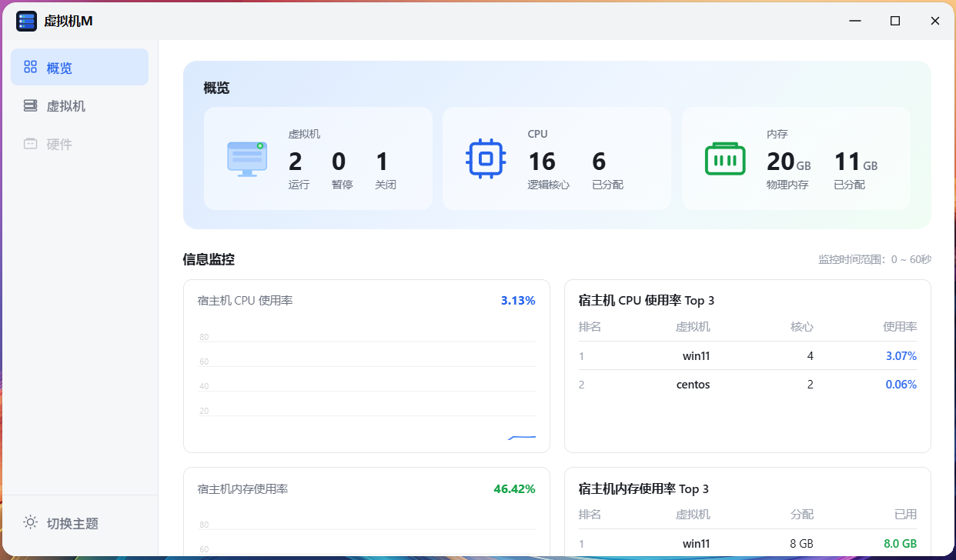Click the 3.13% CPU usage value
956x560 pixels.
[x=517, y=301]
